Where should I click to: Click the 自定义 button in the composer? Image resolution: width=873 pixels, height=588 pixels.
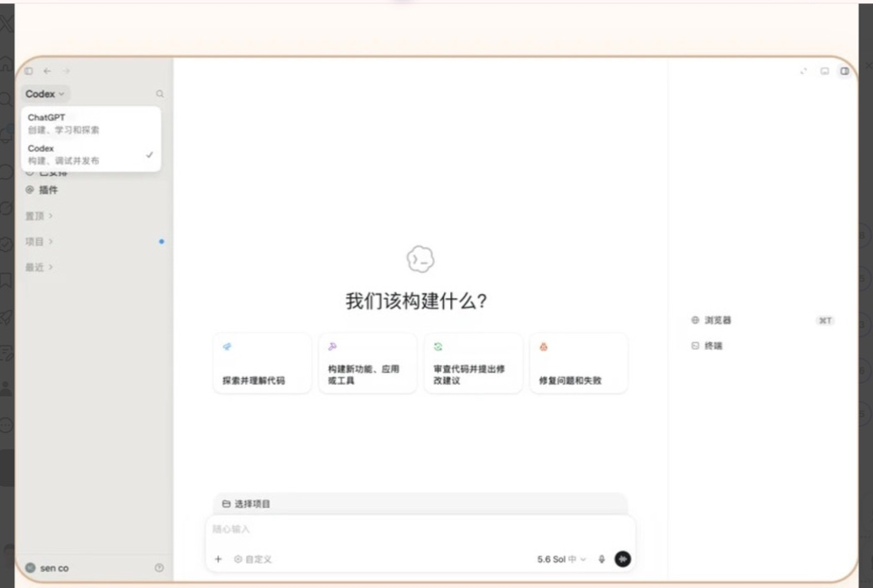tap(253, 559)
